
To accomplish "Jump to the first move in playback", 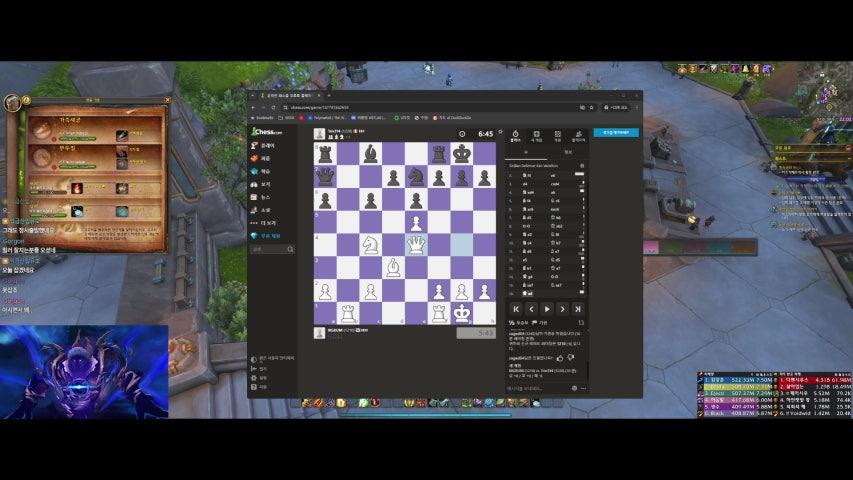I will point(516,309).
